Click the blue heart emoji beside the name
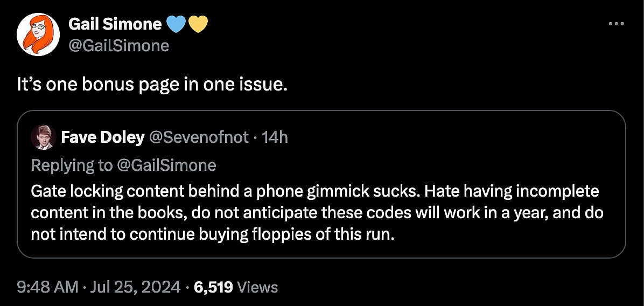 point(177,24)
